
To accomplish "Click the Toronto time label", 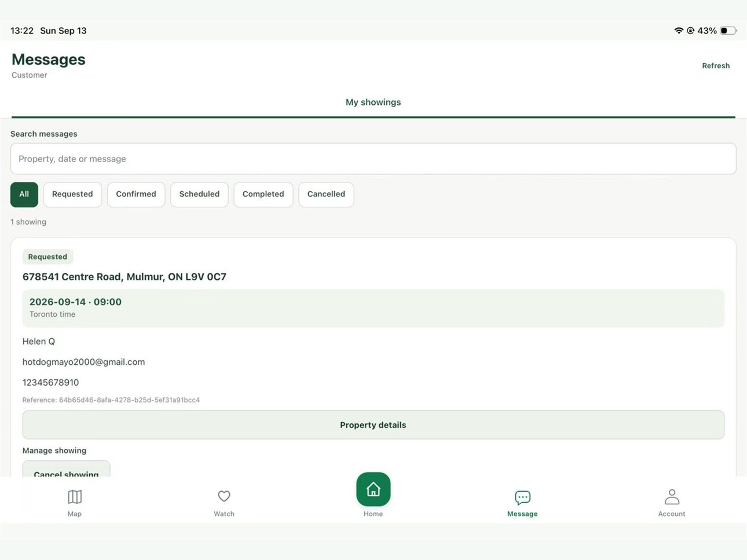I will (x=53, y=314).
